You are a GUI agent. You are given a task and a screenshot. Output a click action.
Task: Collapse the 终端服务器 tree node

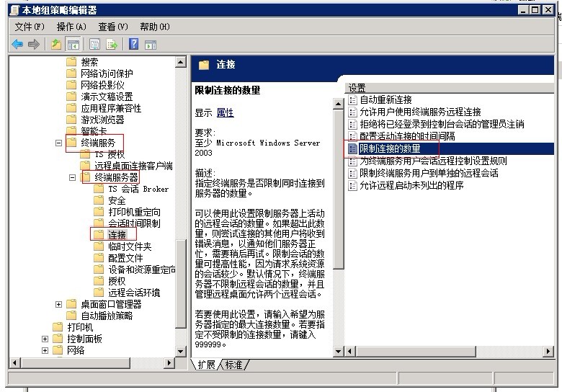72,177
